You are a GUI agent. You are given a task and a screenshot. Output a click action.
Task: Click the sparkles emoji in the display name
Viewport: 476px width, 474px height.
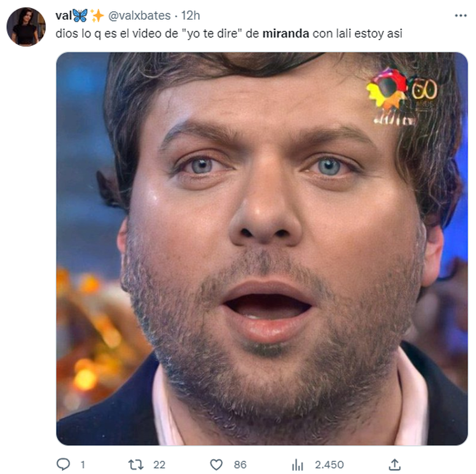[x=97, y=16]
